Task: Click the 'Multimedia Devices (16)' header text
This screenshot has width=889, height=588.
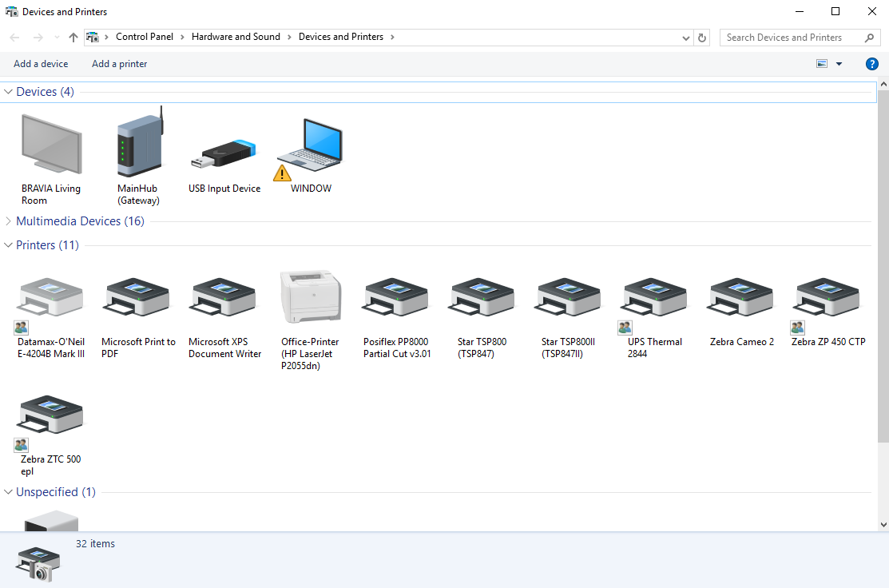Action: click(x=80, y=221)
